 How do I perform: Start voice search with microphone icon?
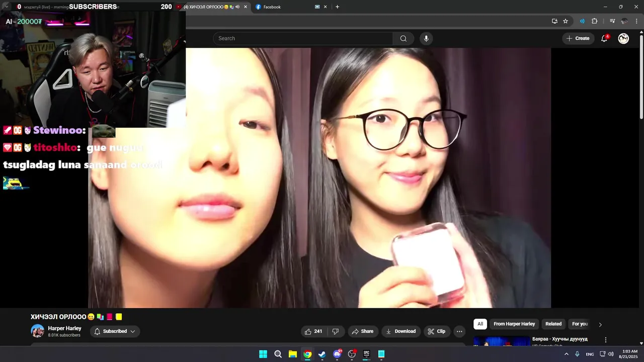(426, 39)
